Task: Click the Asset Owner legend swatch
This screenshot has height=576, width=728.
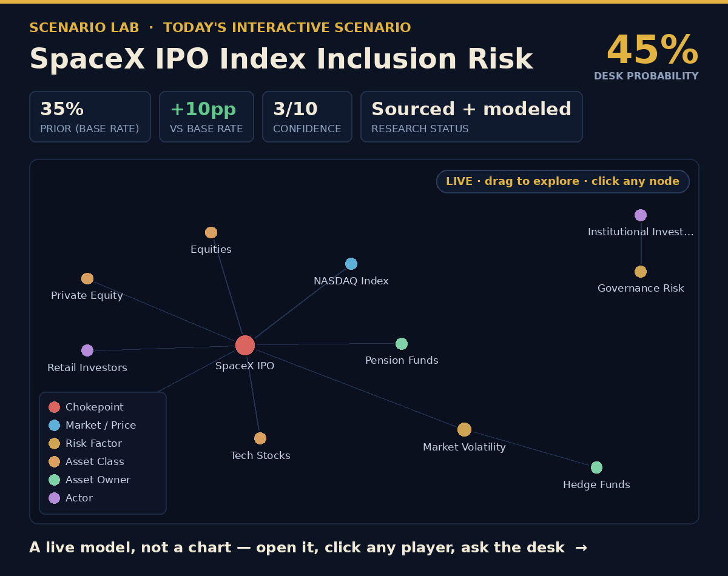Action: coord(54,480)
